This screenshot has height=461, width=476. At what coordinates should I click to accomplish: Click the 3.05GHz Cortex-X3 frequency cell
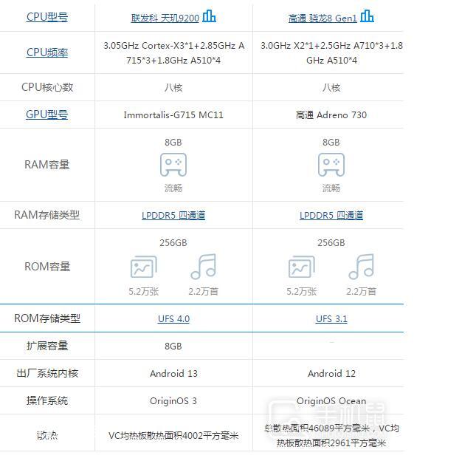click(x=173, y=52)
